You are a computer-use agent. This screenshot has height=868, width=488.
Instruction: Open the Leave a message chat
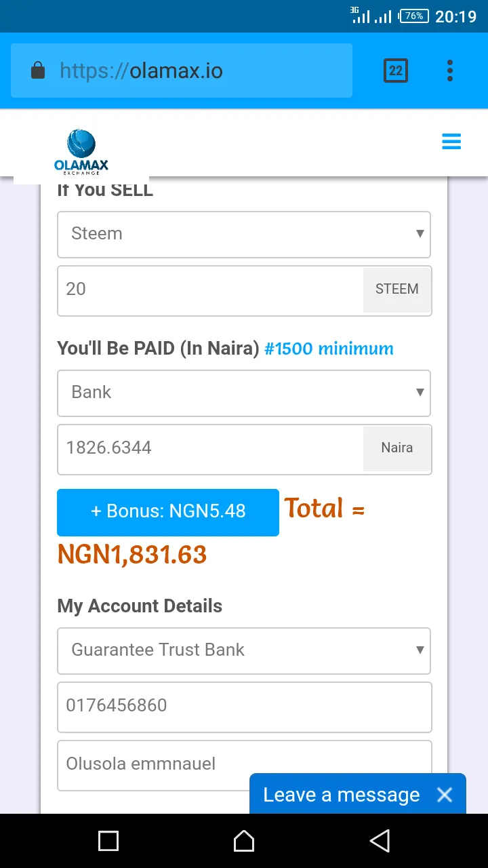342,795
